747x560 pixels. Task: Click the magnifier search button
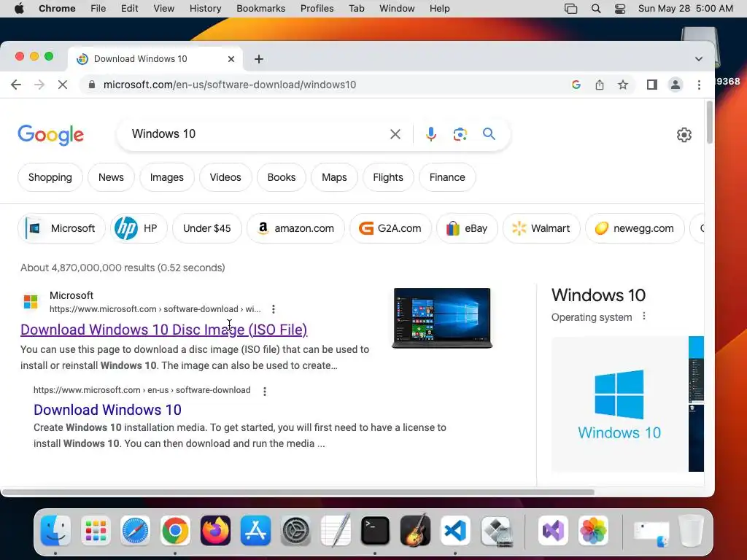click(489, 134)
